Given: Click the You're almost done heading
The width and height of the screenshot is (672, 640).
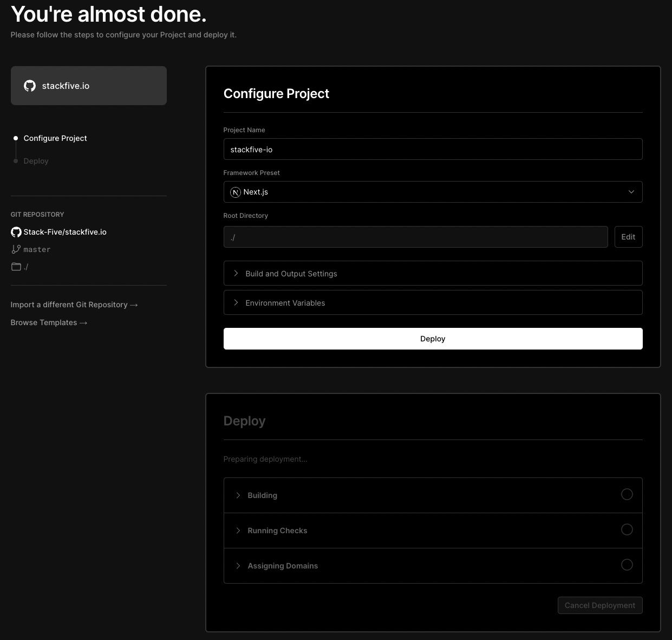Looking at the screenshot, I should click(108, 14).
